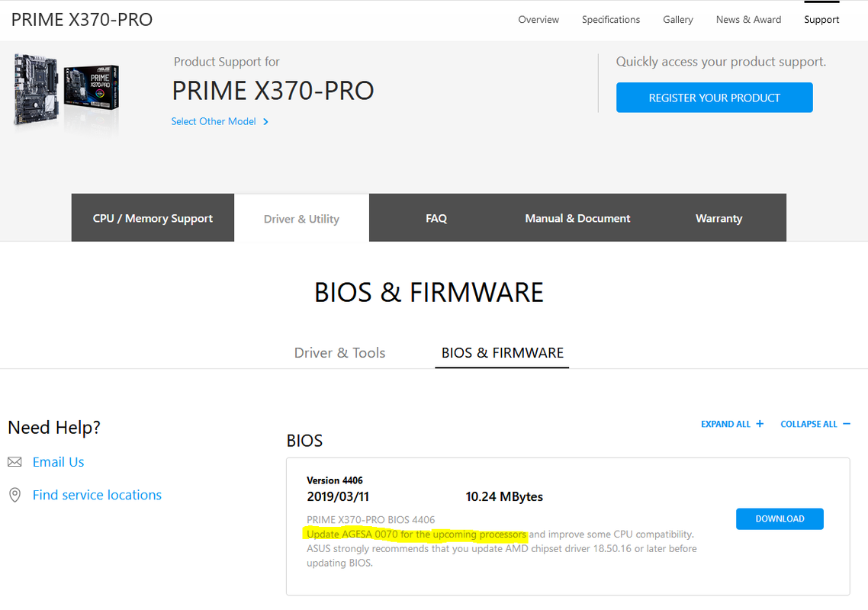Click the Version 4406 label
This screenshot has height=610, width=868.
(335, 480)
